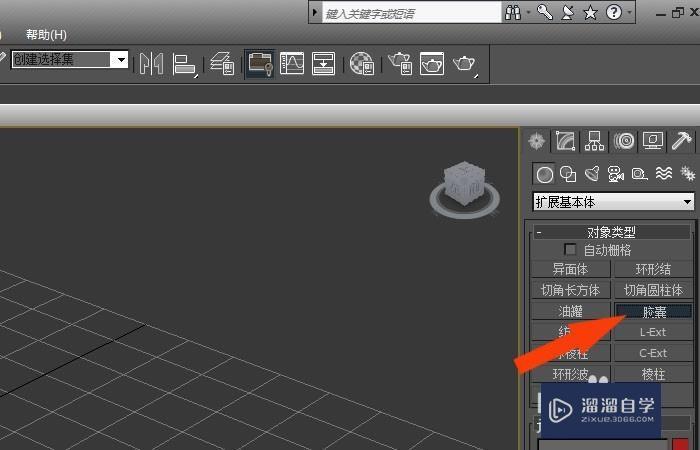Click the 环形波 button
This screenshot has width=700, height=450.
571,374
